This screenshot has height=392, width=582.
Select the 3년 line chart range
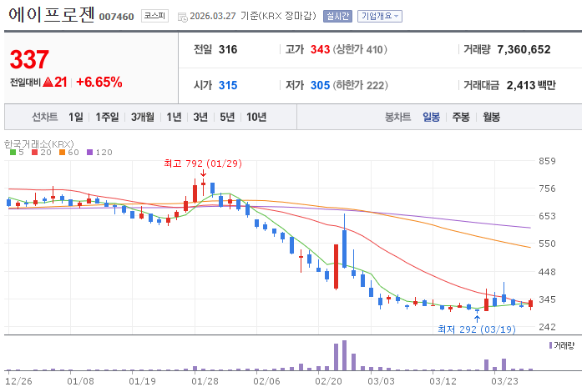200,118
